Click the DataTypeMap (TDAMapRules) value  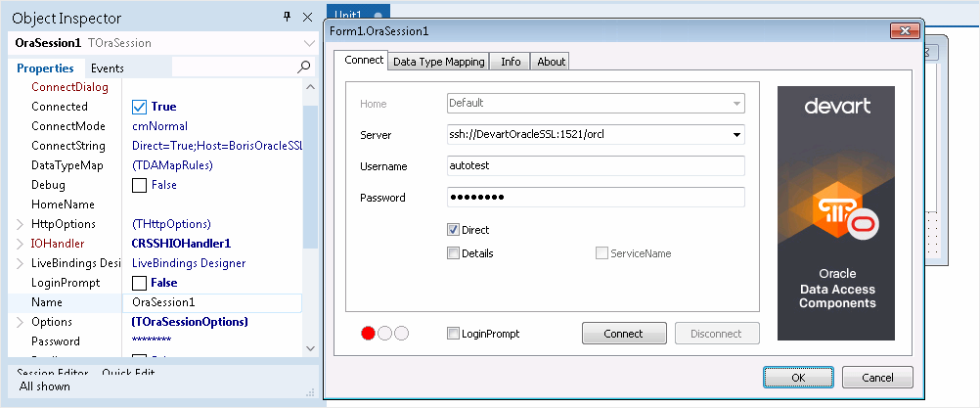172,165
